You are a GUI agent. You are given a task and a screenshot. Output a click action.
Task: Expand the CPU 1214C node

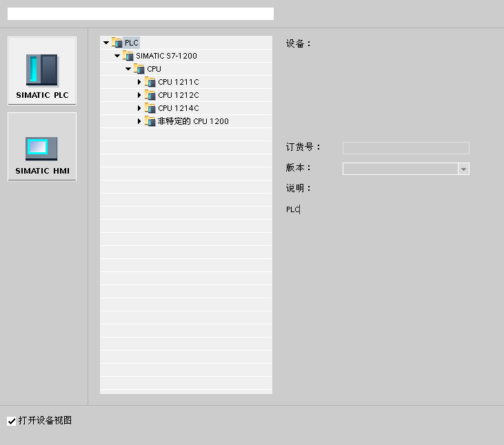(x=139, y=108)
